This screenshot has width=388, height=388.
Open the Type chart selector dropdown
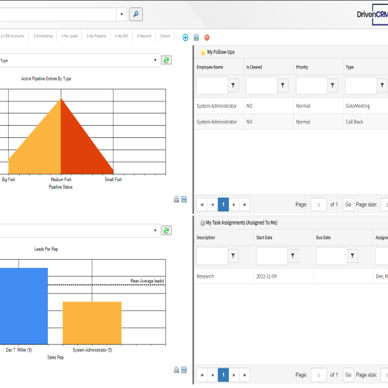[x=155, y=60]
